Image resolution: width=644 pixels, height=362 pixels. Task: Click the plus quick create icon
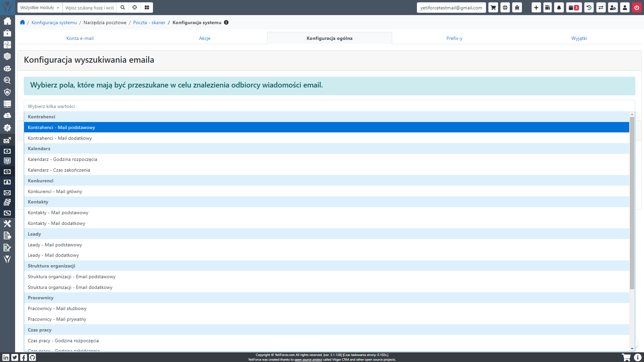pyautogui.click(x=536, y=8)
